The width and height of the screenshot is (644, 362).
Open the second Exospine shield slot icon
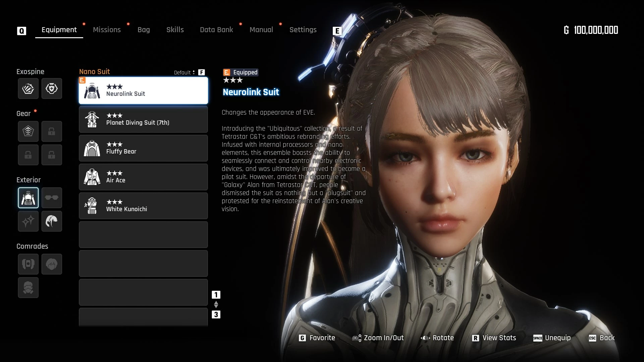point(52,88)
